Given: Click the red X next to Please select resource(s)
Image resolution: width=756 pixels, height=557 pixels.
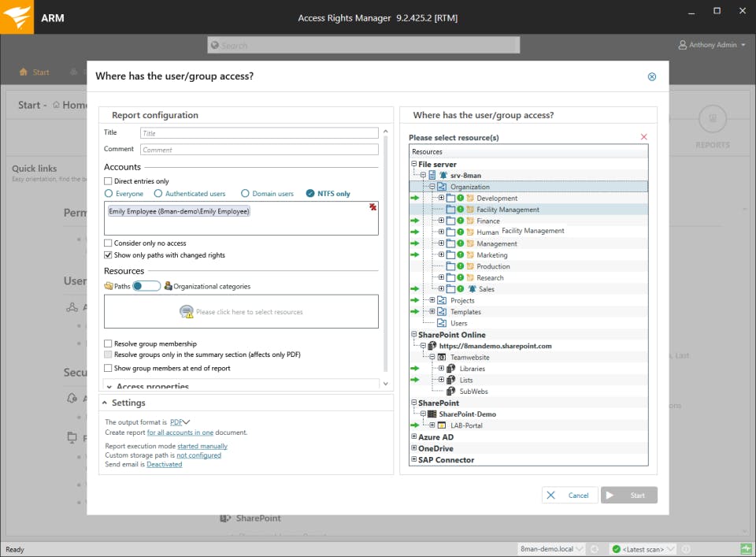Looking at the screenshot, I should [x=643, y=137].
